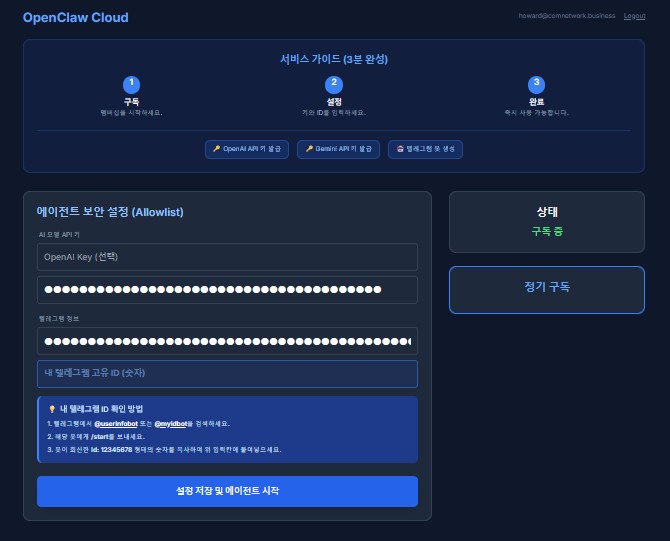
Task: Click the 에이전트 보안 설정 (Allowlist) heading
Action: [110, 212]
